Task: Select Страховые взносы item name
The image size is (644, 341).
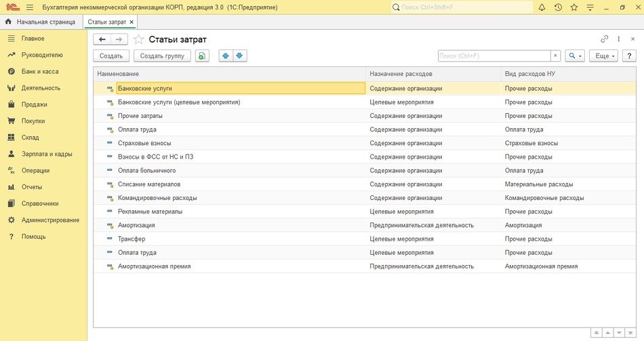Action: [x=144, y=143]
